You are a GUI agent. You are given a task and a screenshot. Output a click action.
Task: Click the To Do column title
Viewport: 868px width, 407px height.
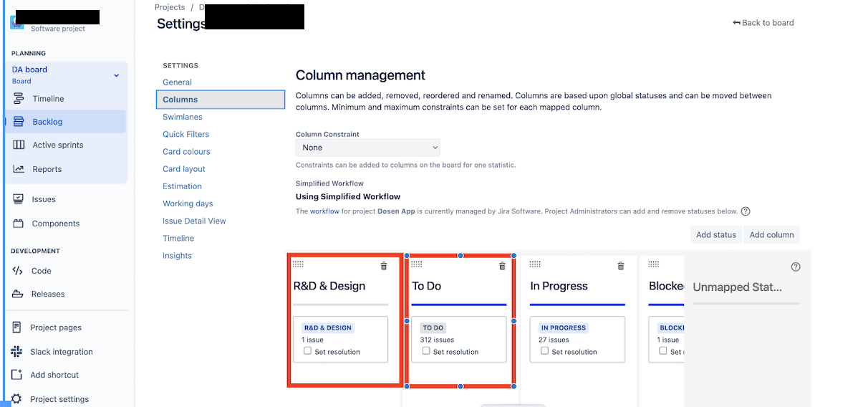click(x=427, y=286)
